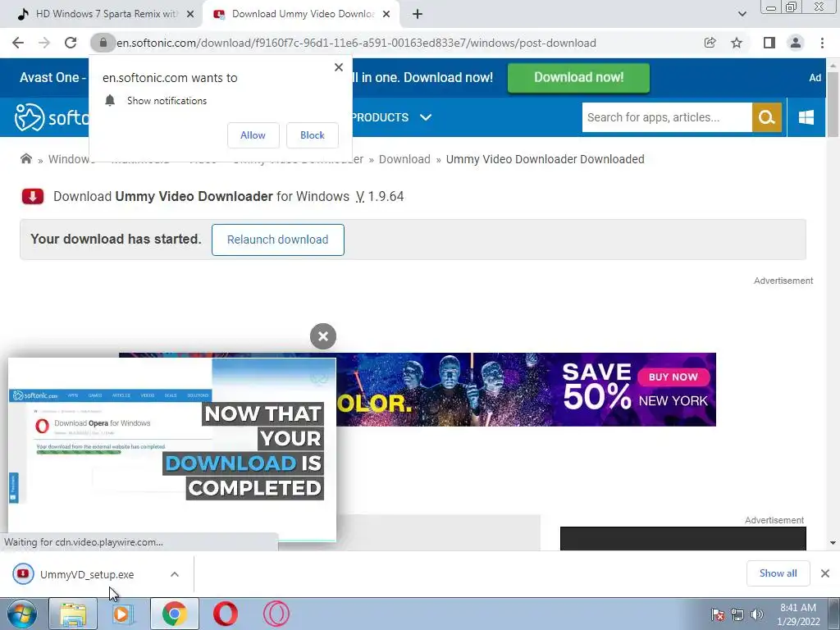Open the Windows Start menu

pos(21,614)
